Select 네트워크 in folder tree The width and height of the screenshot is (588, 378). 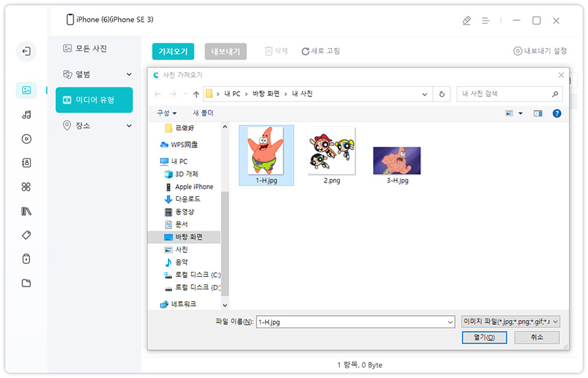(x=178, y=304)
